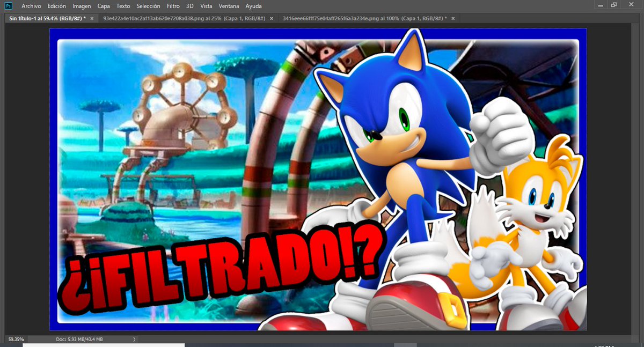Open the Archivo menu

31,6
